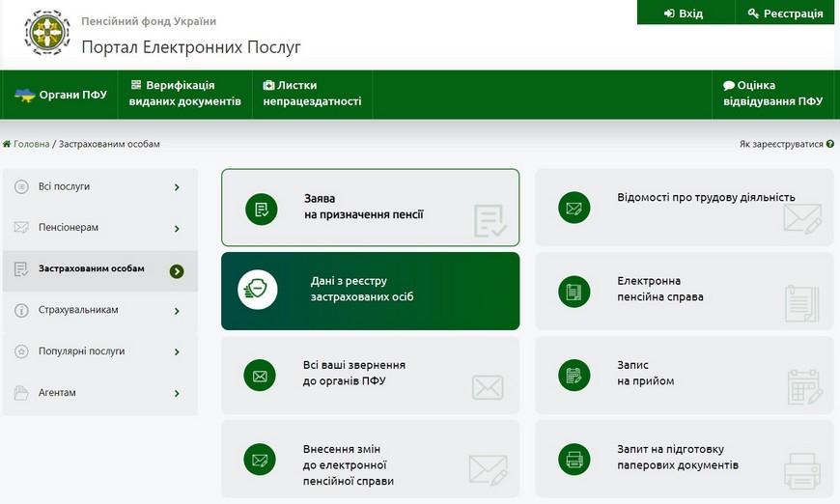Click the envelope icon on Відомості про трудову діяльність
840x504 pixels.
pos(574,208)
